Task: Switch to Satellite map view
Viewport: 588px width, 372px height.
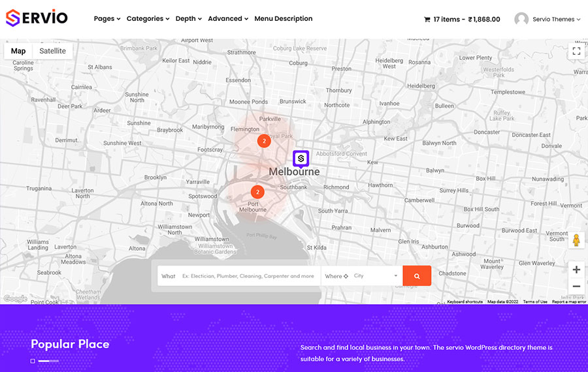Action: click(x=52, y=51)
